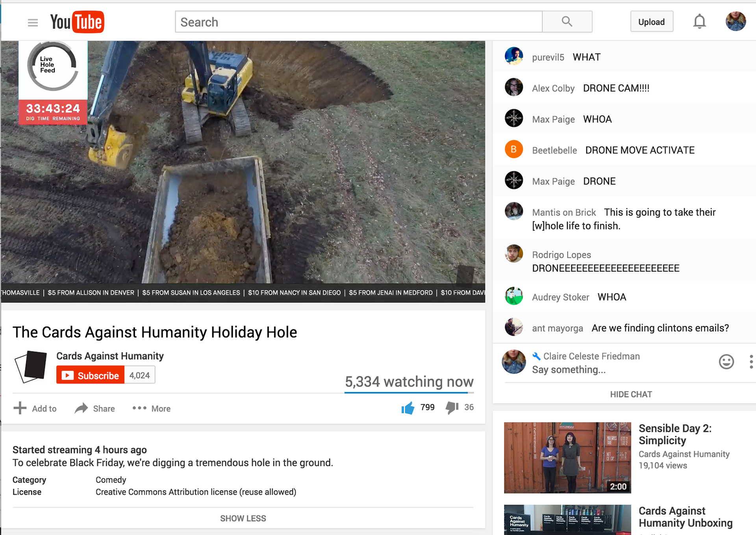Open the hamburger guide menu
This screenshot has height=535, width=756.
33,22
